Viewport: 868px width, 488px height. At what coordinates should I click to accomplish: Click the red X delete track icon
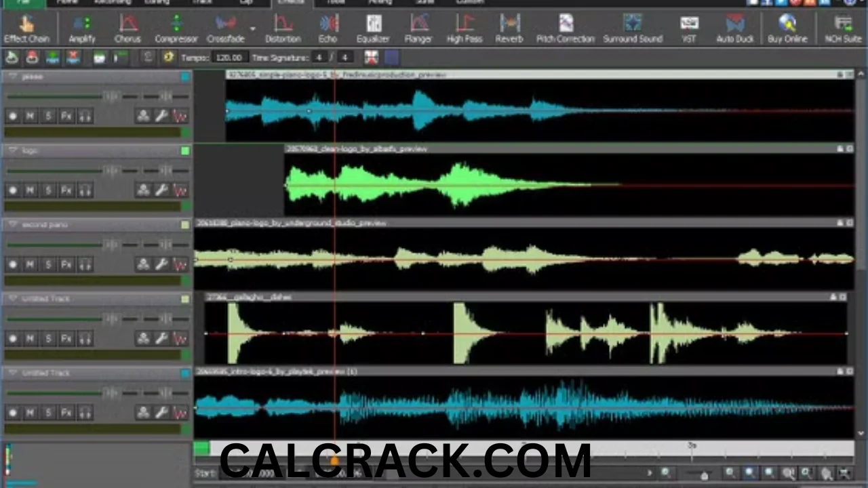click(x=73, y=58)
